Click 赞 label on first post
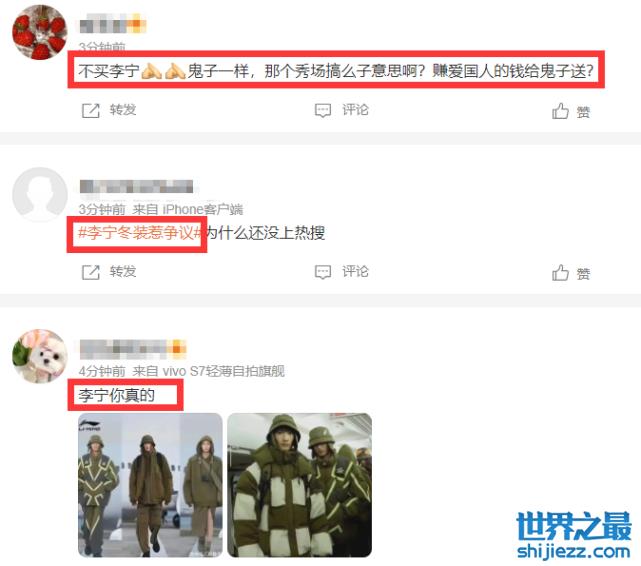This screenshot has height=566, width=641. click(583, 112)
